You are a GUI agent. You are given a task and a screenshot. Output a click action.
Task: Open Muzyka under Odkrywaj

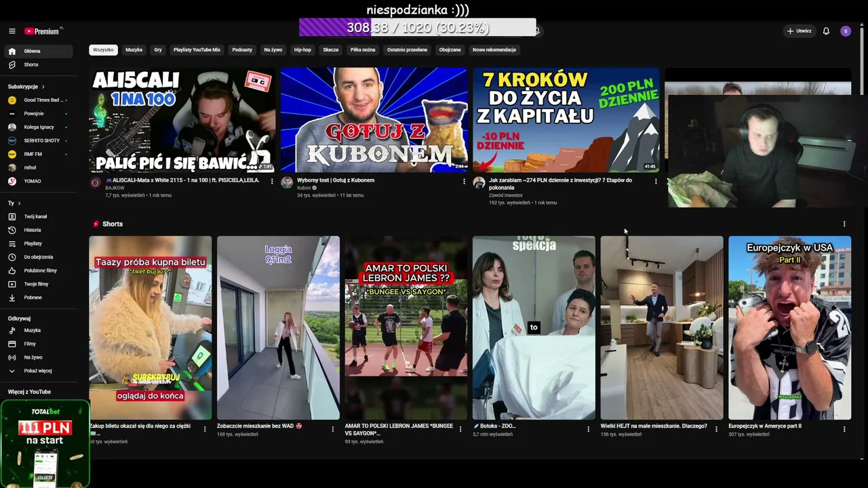(x=38, y=330)
